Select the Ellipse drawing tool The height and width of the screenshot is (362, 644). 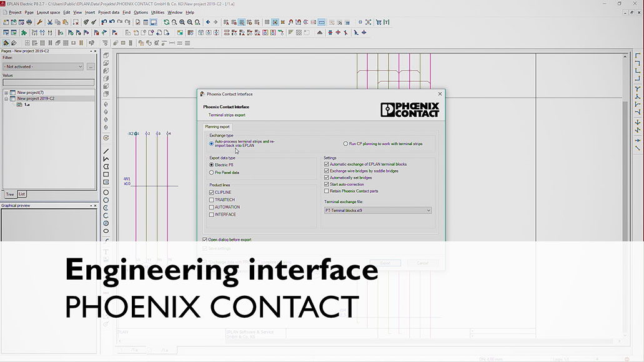(106, 231)
